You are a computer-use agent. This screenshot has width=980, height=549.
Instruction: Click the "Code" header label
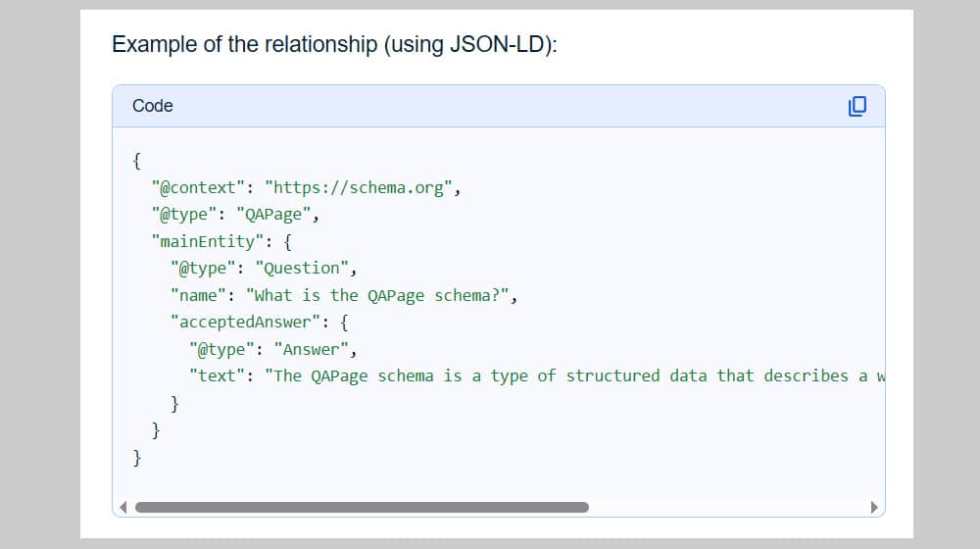pyautogui.click(x=153, y=106)
